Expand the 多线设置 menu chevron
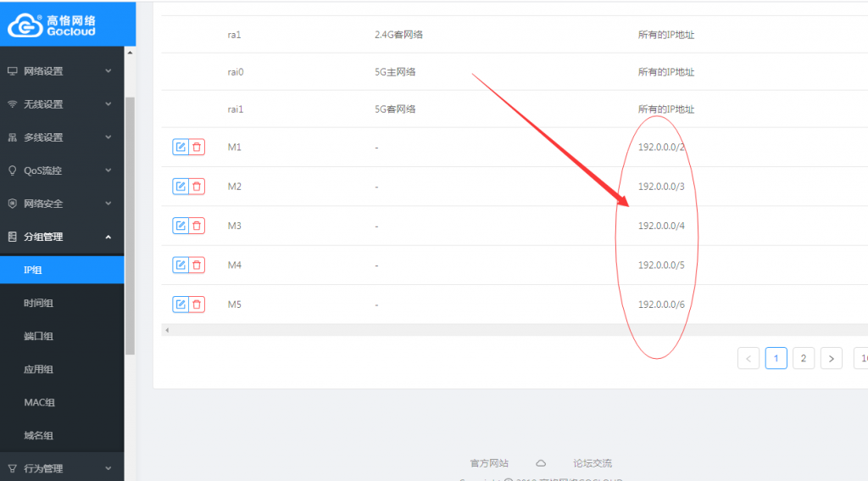 pyautogui.click(x=108, y=137)
